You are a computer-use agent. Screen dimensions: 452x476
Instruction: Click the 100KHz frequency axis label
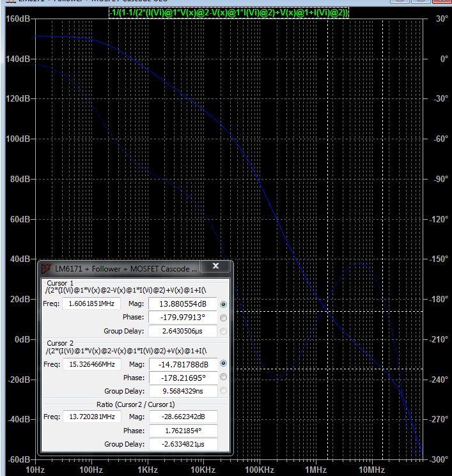[x=260, y=470]
